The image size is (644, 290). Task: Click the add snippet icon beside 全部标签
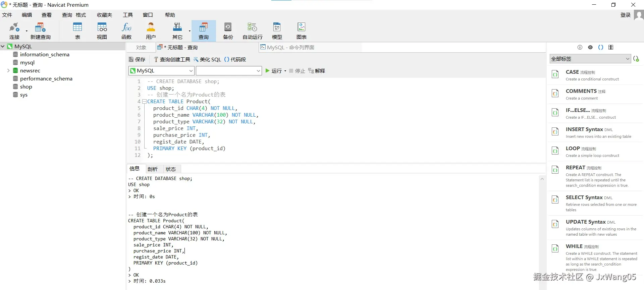click(x=636, y=59)
